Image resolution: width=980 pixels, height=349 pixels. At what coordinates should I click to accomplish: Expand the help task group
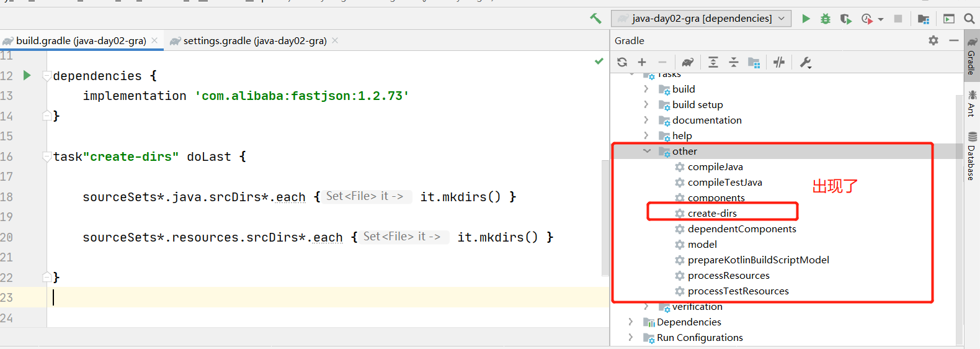click(x=646, y=135)
